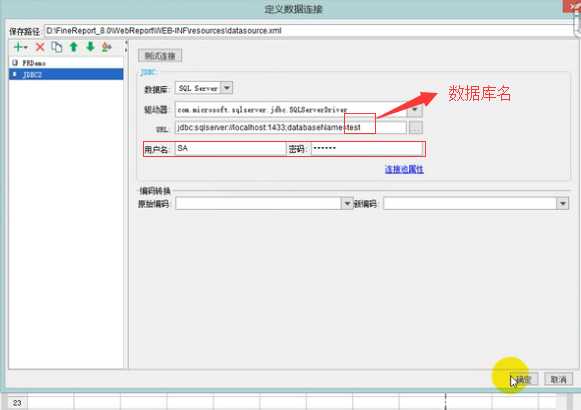581x410 pixels.
Task: Click the 用户名 field containing SA
Action: [230, 149]
